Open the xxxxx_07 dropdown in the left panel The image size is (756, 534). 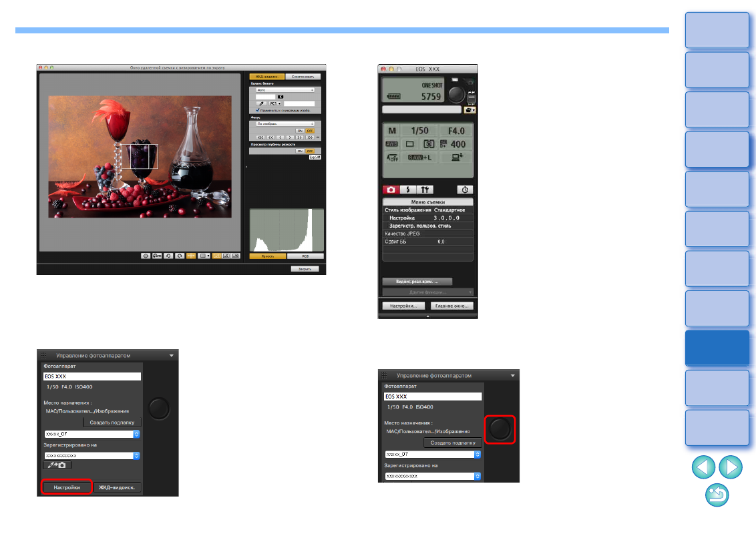tap(92, 434)
